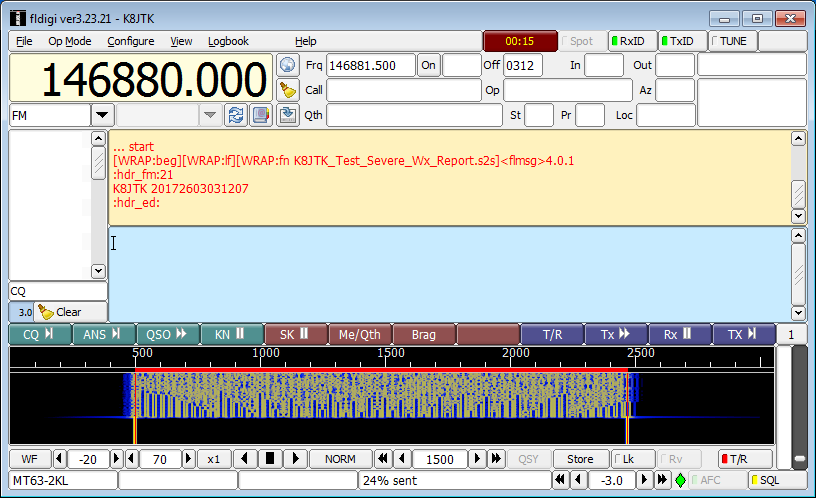Run the SK macro
This screenshot has width=816, height=498.
tap(296, 334)
